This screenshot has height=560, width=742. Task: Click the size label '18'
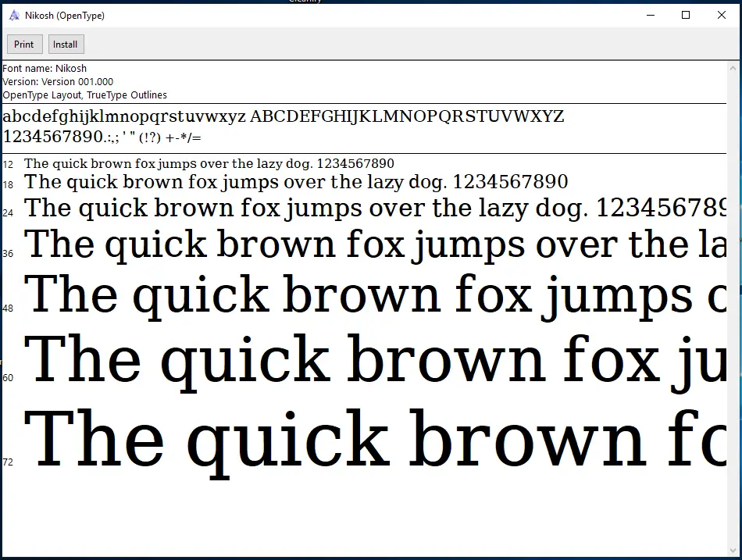[x=8, y=184]
